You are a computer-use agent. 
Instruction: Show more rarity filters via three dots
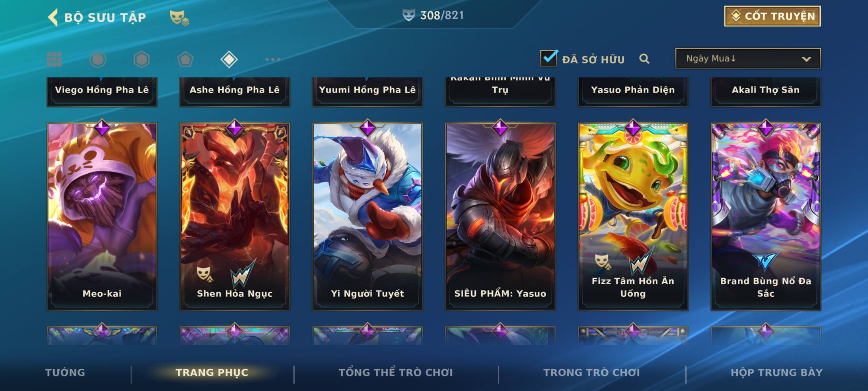point(273,59)
